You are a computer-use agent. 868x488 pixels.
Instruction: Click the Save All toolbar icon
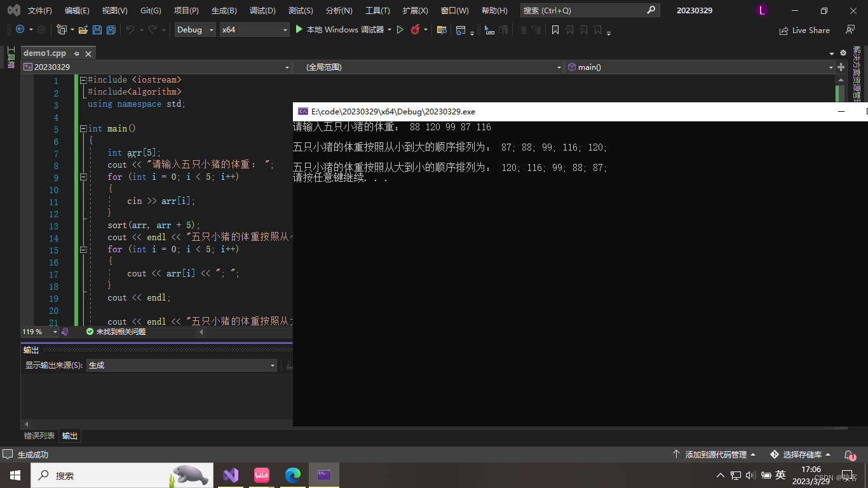pyautogui.click(x=110, y=30)
